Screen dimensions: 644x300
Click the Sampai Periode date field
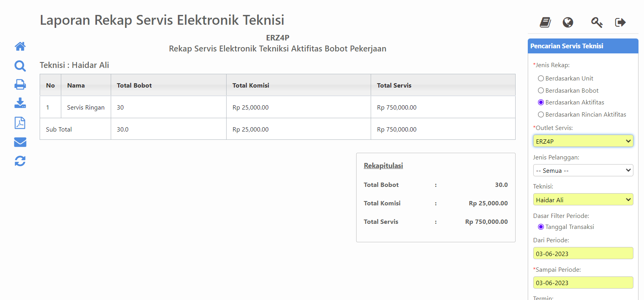click(583, 283)
